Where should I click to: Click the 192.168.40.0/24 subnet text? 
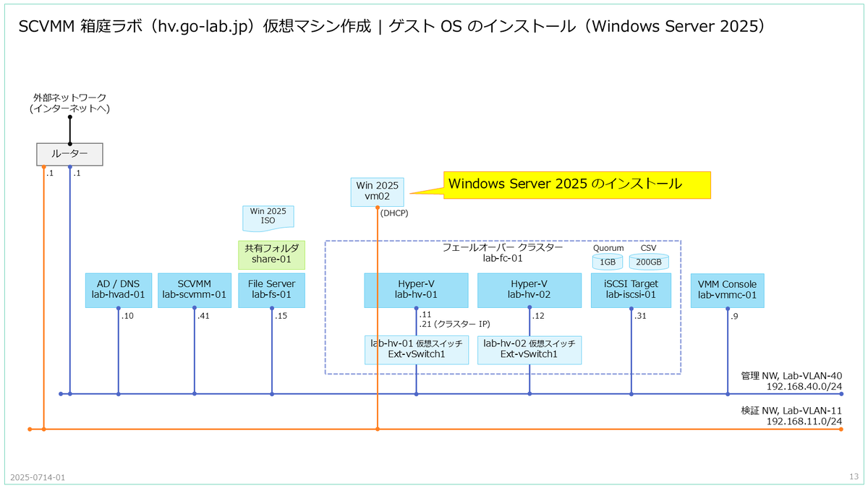pyautogui.click(x=804, y=386)
